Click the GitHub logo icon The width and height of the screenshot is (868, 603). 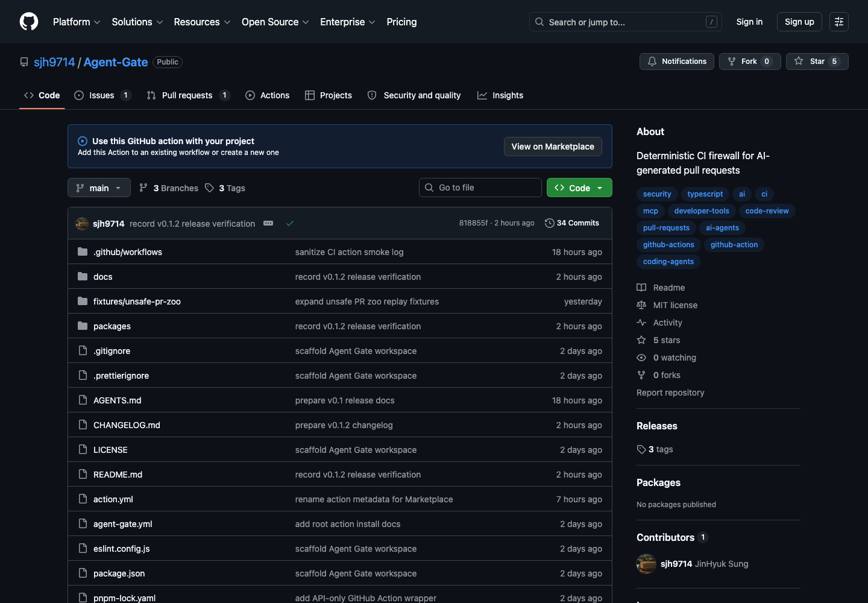coord(29,22)
